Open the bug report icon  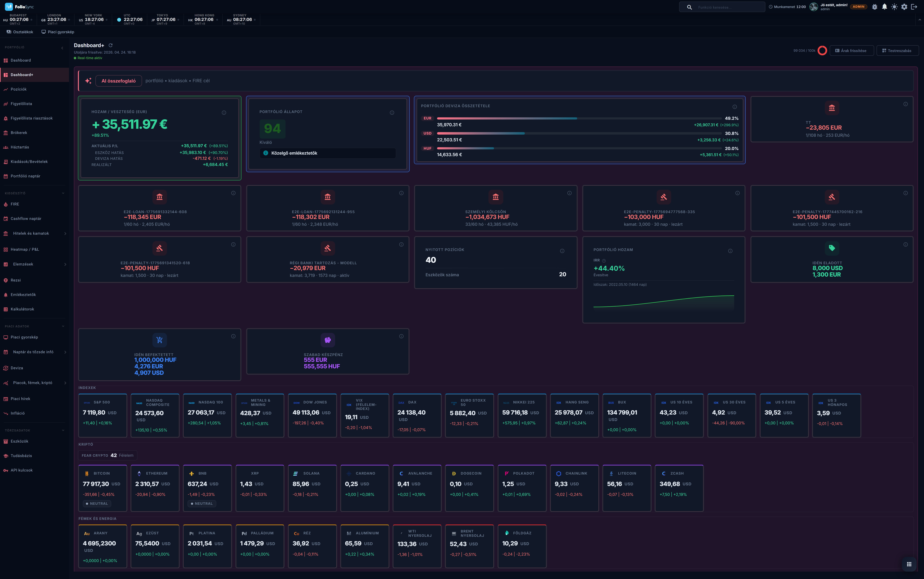click(875, 7)
